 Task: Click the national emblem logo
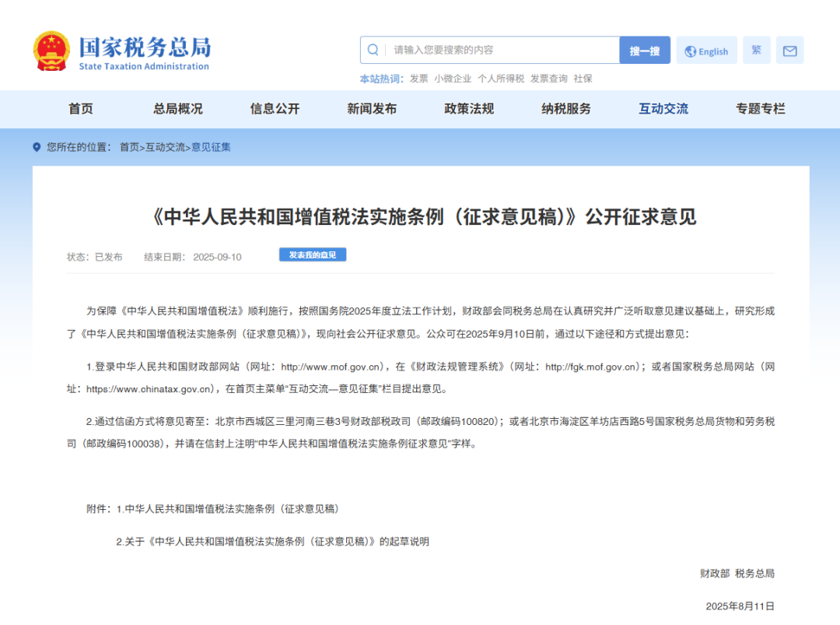51,51
